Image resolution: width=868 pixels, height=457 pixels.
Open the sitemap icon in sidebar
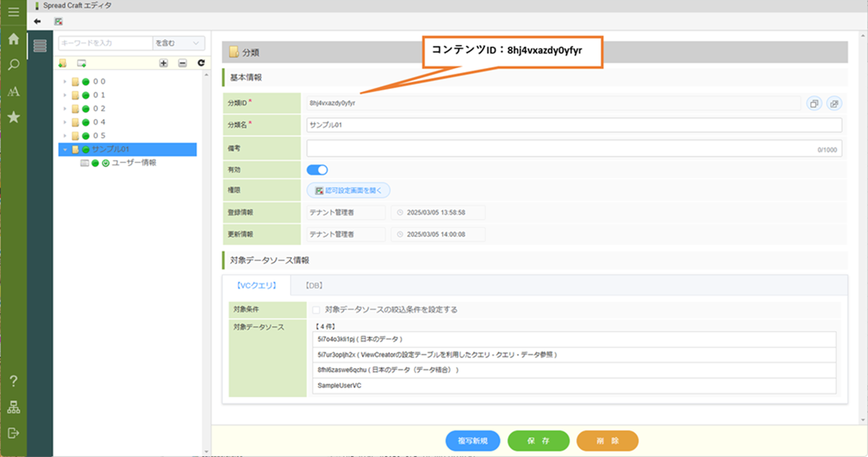point(14,407)
